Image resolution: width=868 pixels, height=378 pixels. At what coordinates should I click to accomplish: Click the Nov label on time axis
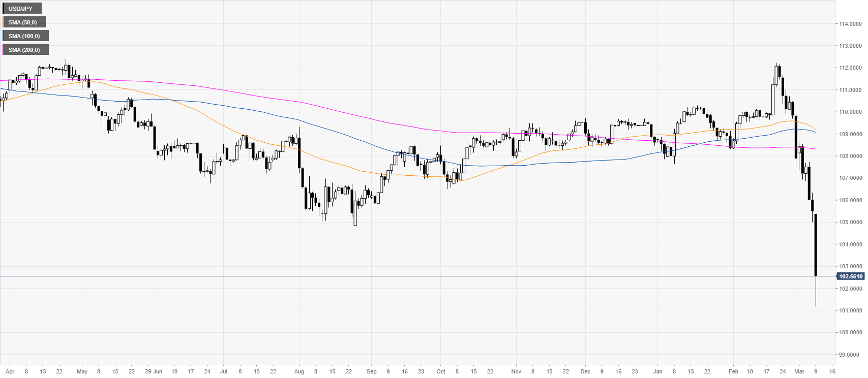click(517, 371)
